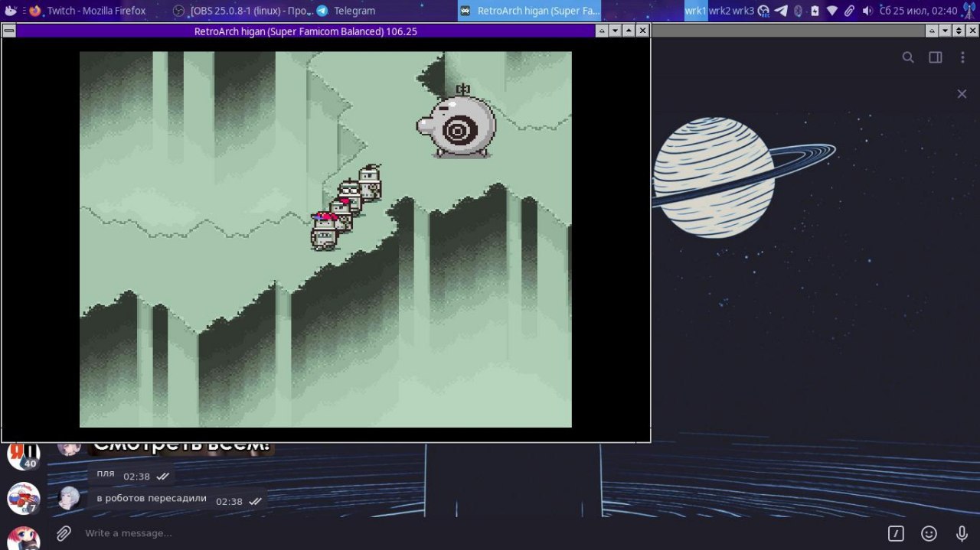Click the RetroArch higan window title bar

click(305, 31)
